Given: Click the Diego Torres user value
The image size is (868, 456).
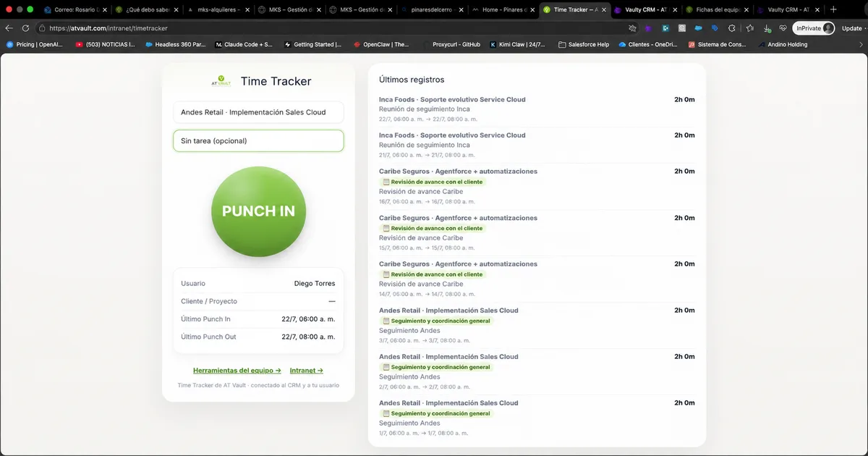Looking at the screenshot, I should pyautogui.click(x=315, y=284).
